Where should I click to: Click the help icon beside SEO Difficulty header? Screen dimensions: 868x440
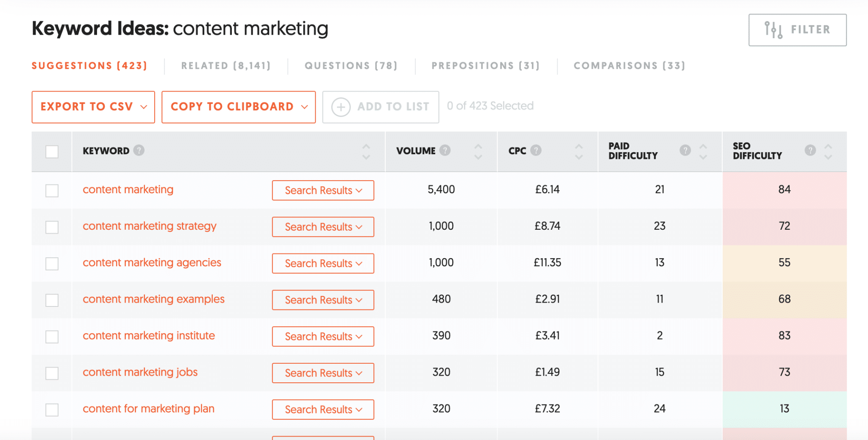[x=810, y=150]
